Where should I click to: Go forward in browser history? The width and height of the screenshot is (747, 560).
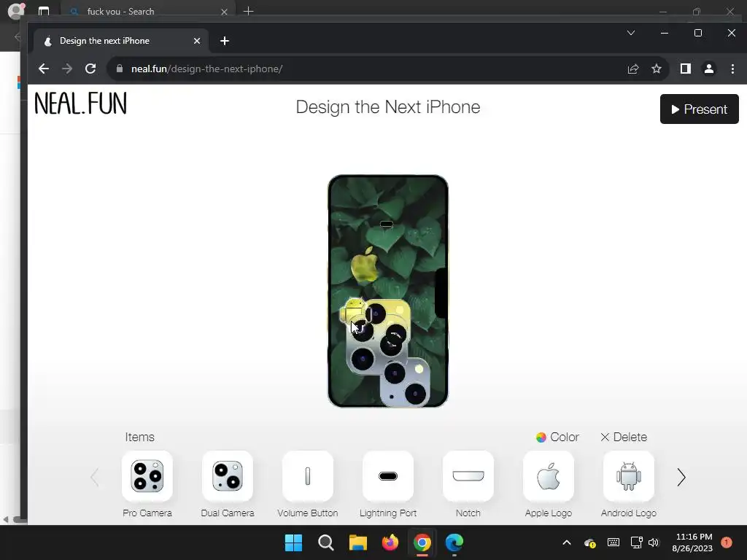point(67,69)
